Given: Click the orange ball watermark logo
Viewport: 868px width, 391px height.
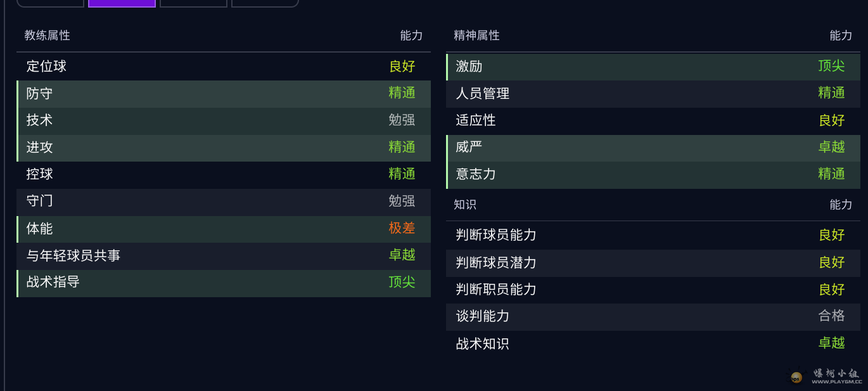Looking at the screenshot, I should (796, 378).
